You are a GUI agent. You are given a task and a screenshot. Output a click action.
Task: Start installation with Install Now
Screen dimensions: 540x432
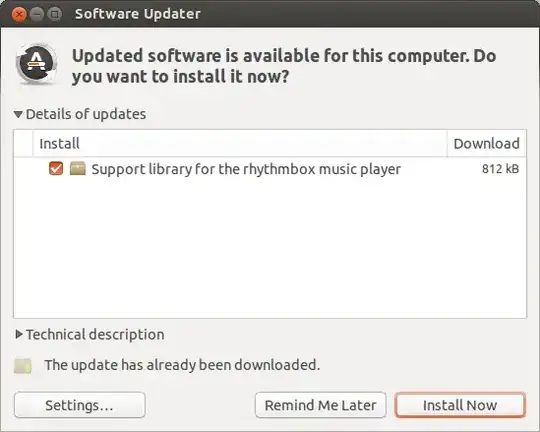(x=460, y=405)
